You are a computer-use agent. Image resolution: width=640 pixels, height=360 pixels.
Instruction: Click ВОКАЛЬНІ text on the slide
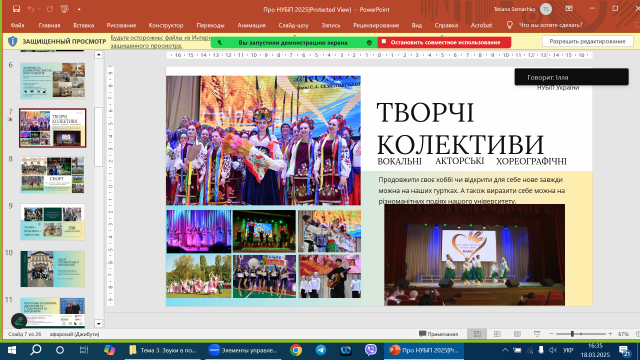click(399, 161)
